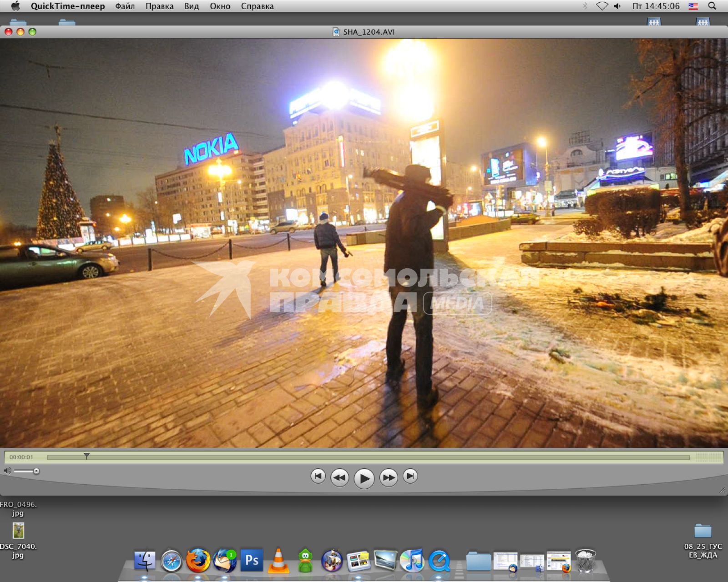Open Firefox from the Dock

[198, 561]
